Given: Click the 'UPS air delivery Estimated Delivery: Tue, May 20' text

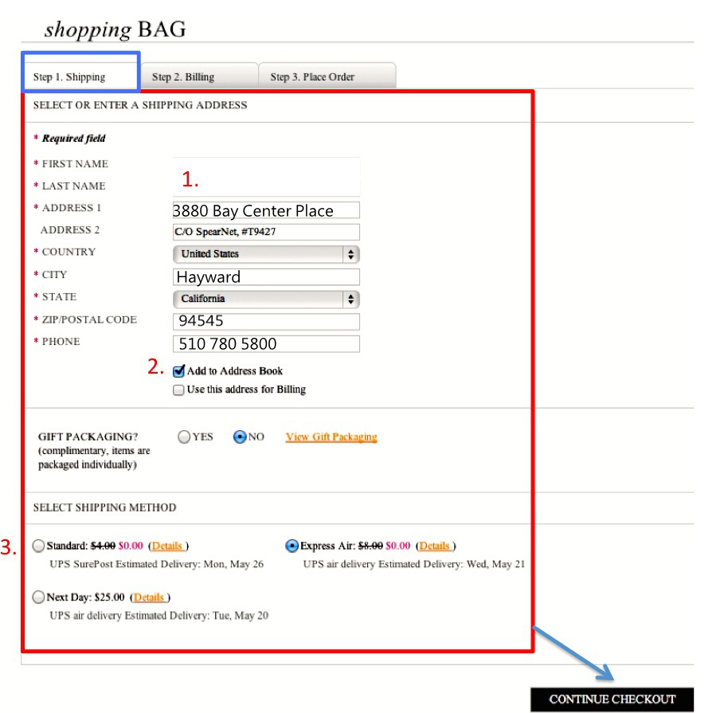Looking at the screenshot, I should [159, 616].
